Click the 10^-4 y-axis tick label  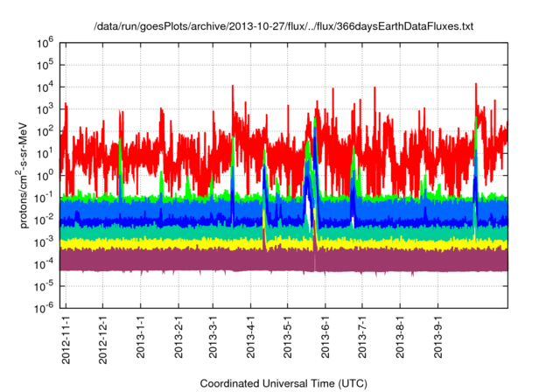point(44,264)
